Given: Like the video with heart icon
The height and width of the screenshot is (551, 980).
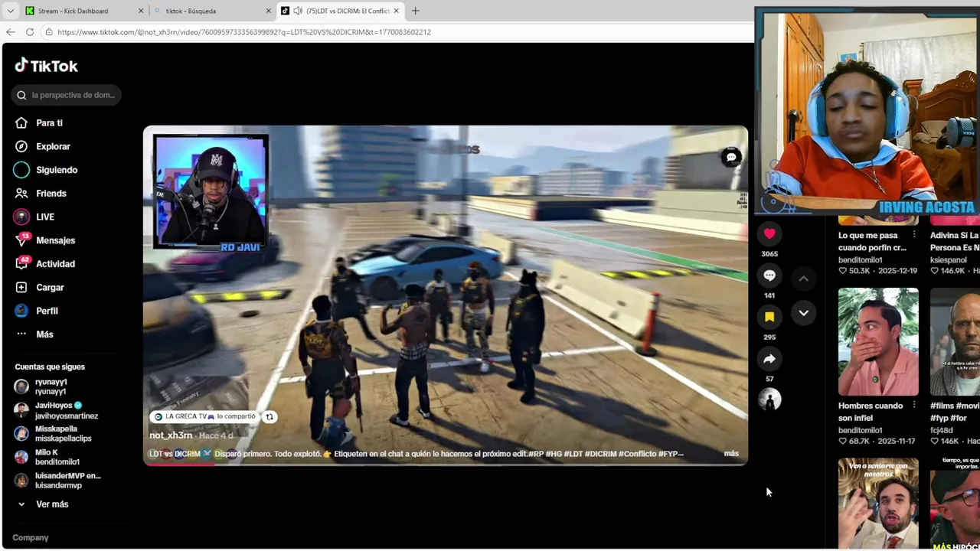Looking at the screenshot, I should [769, 234].
